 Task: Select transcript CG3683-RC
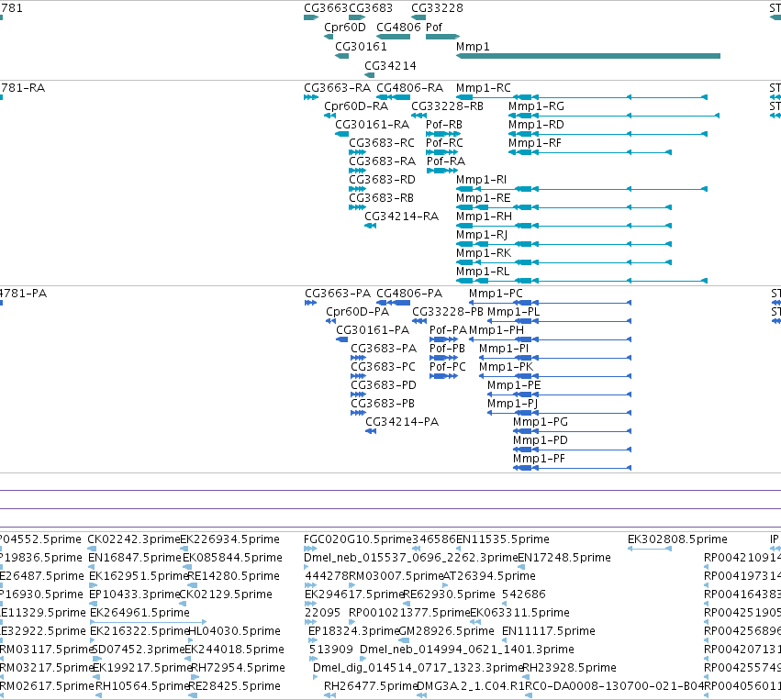tap(382, 143)
